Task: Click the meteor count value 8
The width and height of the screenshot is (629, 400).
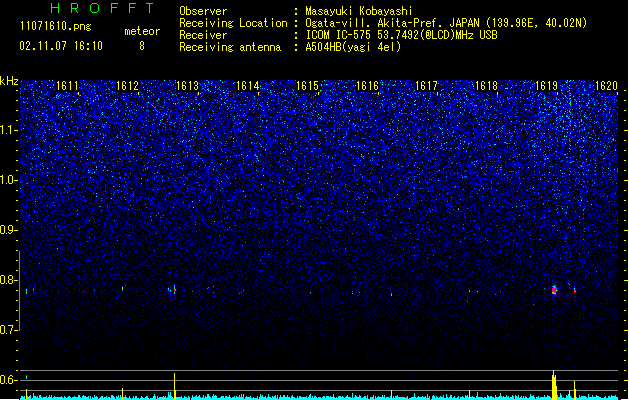Action: pyautogui.click(x=142, y=46)
